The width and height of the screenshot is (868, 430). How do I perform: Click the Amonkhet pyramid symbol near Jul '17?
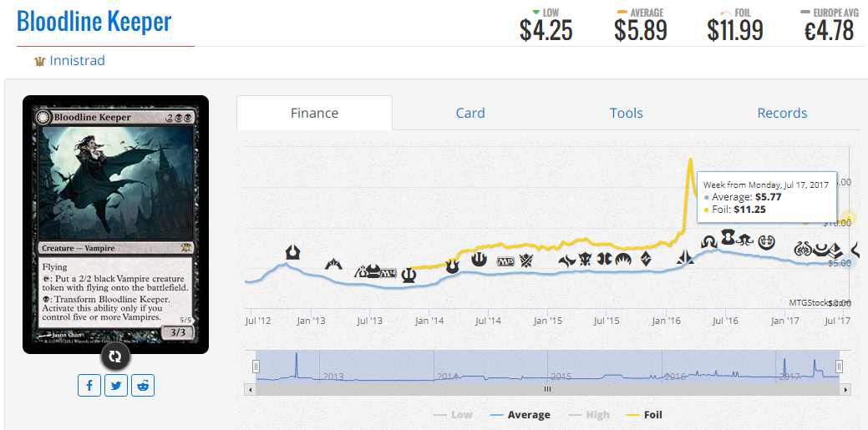835,251
